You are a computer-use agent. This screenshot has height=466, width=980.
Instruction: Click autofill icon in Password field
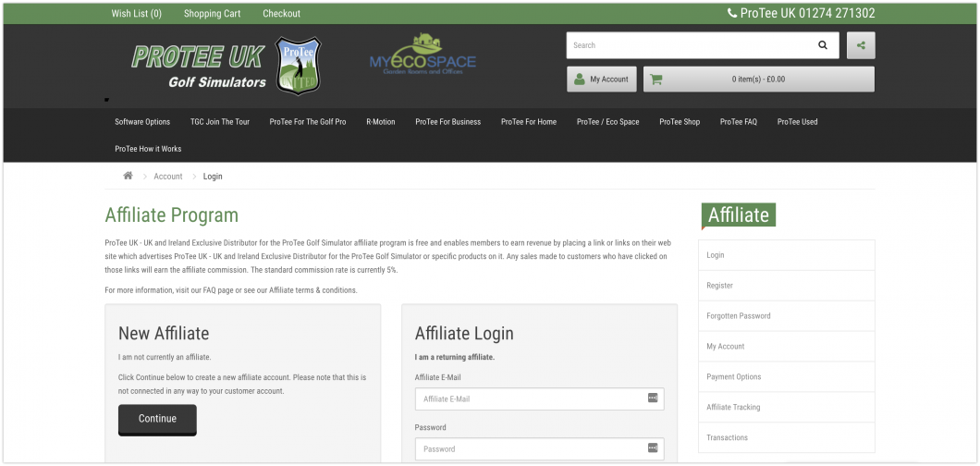tap(653, 448)
